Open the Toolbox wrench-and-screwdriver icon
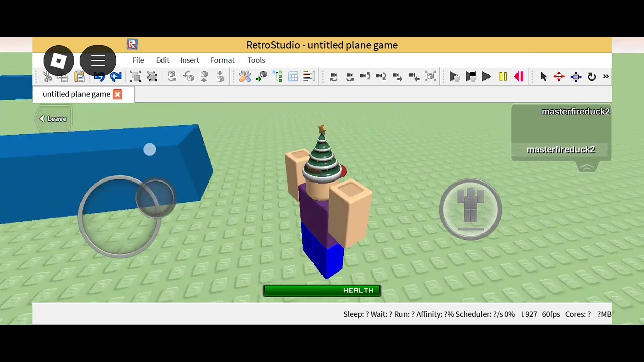The image size is (644, 362). (245, 77)
